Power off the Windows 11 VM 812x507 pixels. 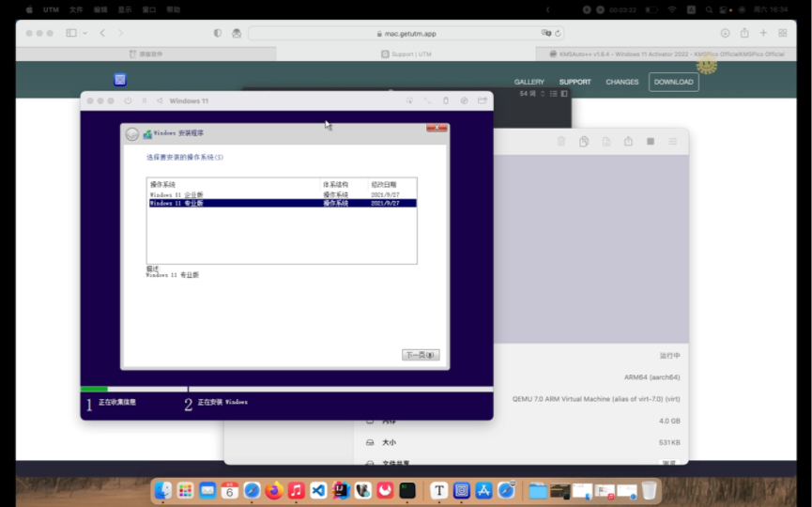128,100
